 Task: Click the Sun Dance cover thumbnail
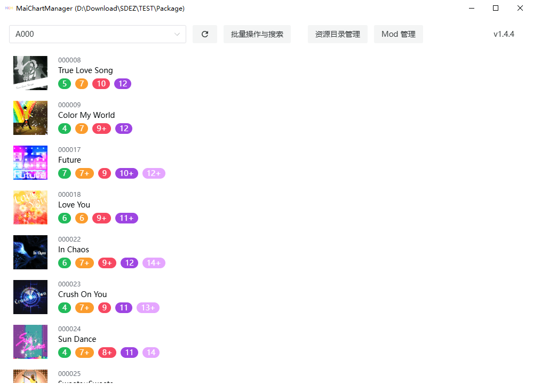pos(30,342)
